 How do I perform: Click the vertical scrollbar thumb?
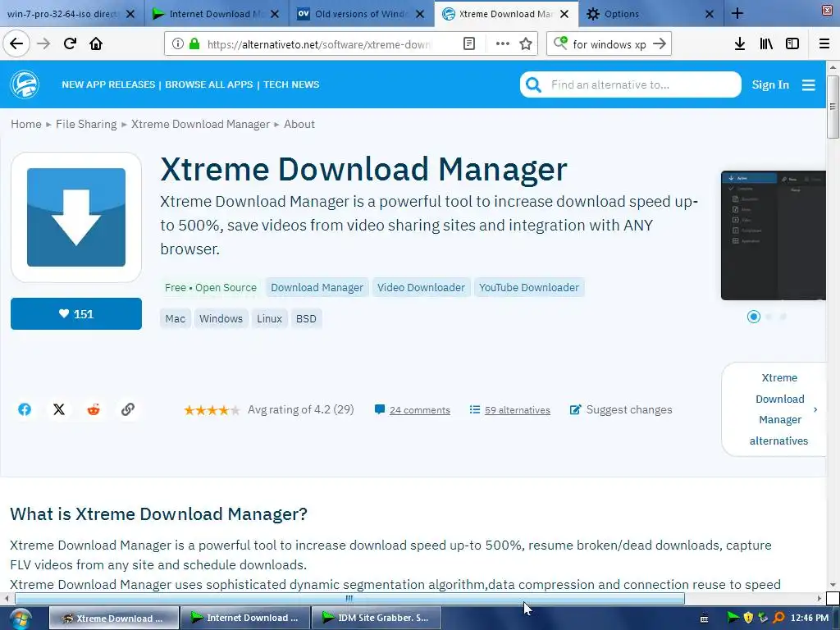pos(833,107)
